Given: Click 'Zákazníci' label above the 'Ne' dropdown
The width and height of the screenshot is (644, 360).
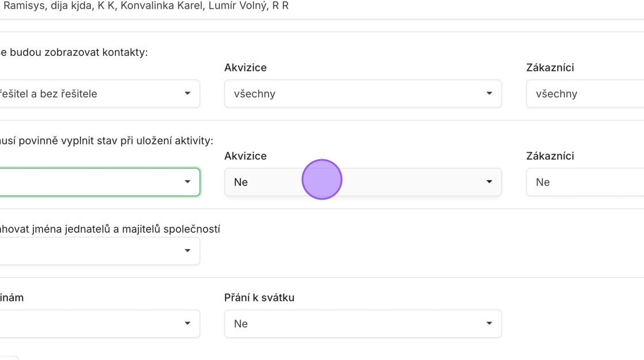Looking at the screenshot, I should click(x=550, y=156).
